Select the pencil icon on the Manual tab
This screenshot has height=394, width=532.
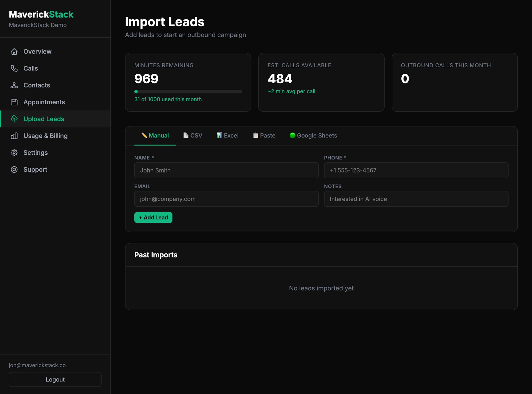click(x=144, y=135)
